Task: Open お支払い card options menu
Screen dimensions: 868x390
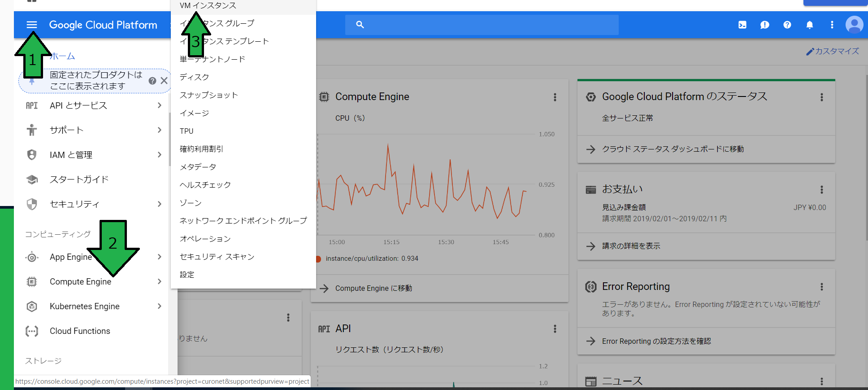Action: click(x=822, y=190)
